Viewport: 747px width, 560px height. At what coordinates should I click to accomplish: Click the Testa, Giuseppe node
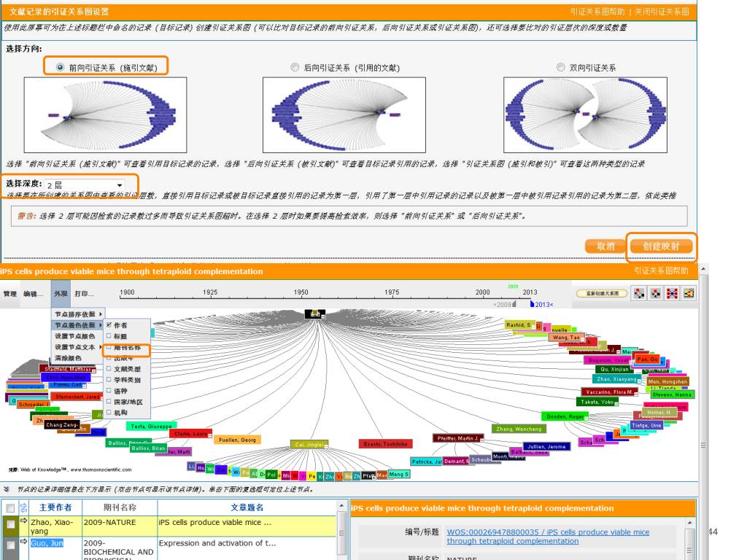(151, 426)
